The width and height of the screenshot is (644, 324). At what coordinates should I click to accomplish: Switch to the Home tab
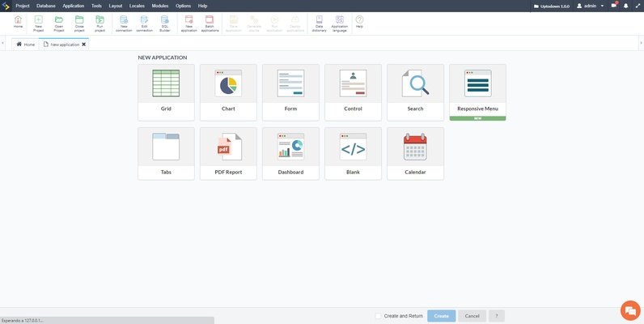(x=25, y=45)
